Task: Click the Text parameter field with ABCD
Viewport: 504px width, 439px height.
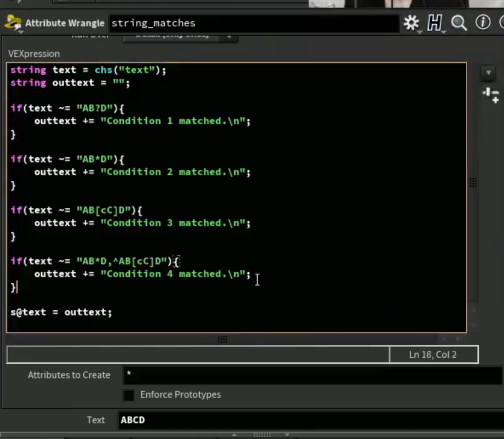Action: point(310,420)
